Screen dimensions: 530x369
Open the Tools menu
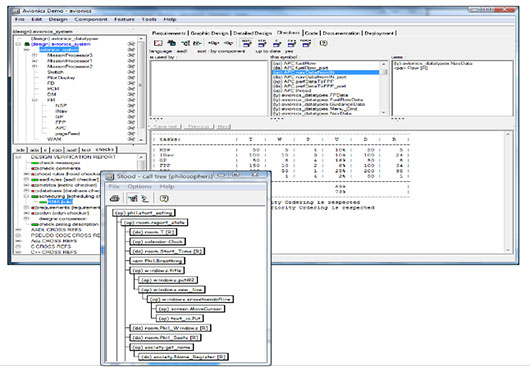pos(149,19)
